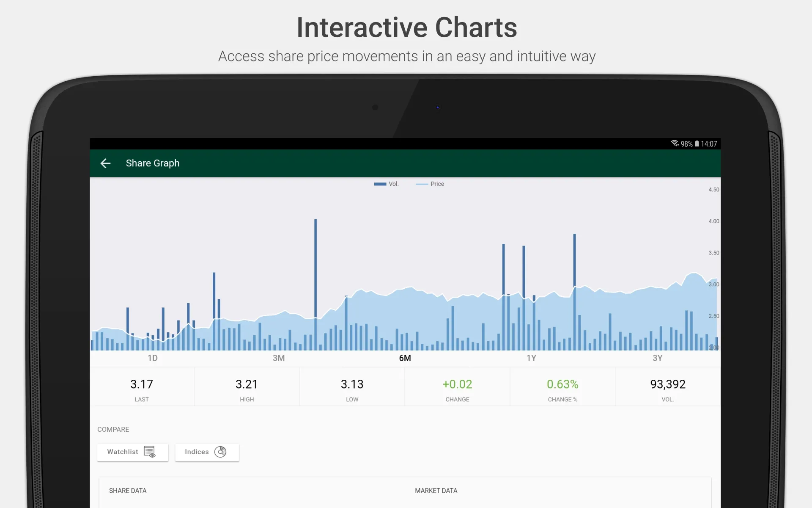Tap the battery status icon
Image resolution: width=812 pixels, height=508 pixels.
[697, 144]
